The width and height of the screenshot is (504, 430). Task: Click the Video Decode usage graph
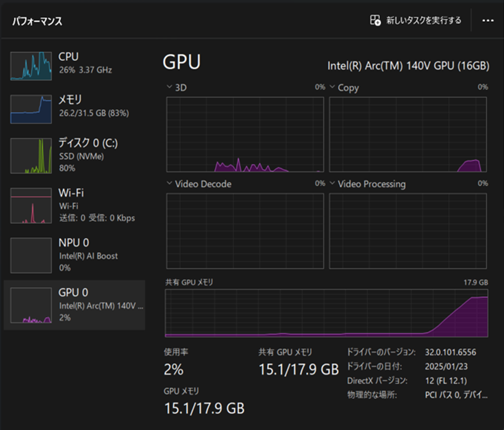[x=245, y=231]
